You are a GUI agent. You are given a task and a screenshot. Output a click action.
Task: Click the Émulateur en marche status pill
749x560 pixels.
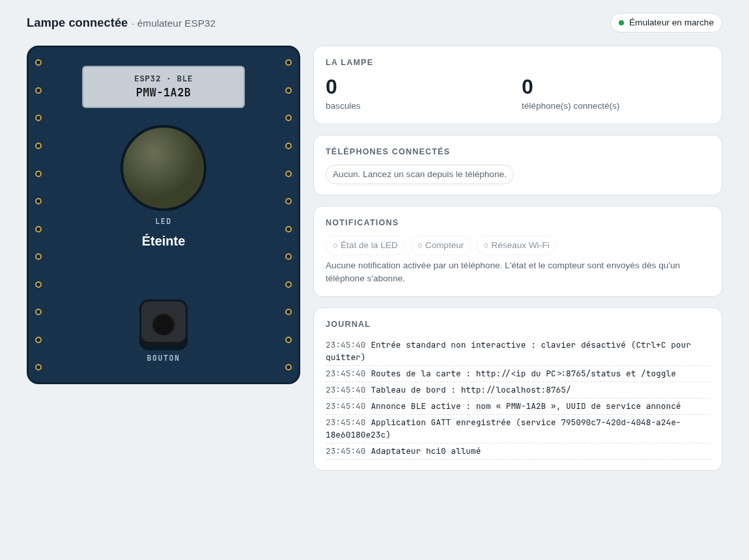click(666, 23)
